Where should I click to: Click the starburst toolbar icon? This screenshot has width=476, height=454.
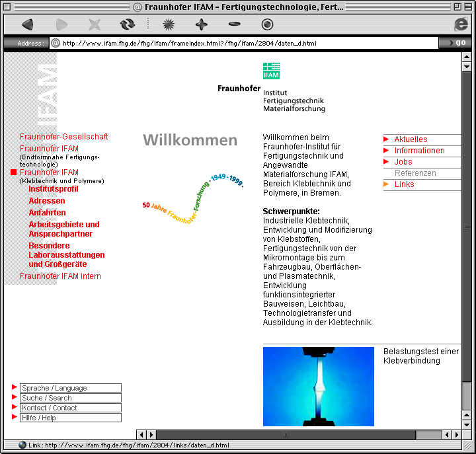[169, 24]
